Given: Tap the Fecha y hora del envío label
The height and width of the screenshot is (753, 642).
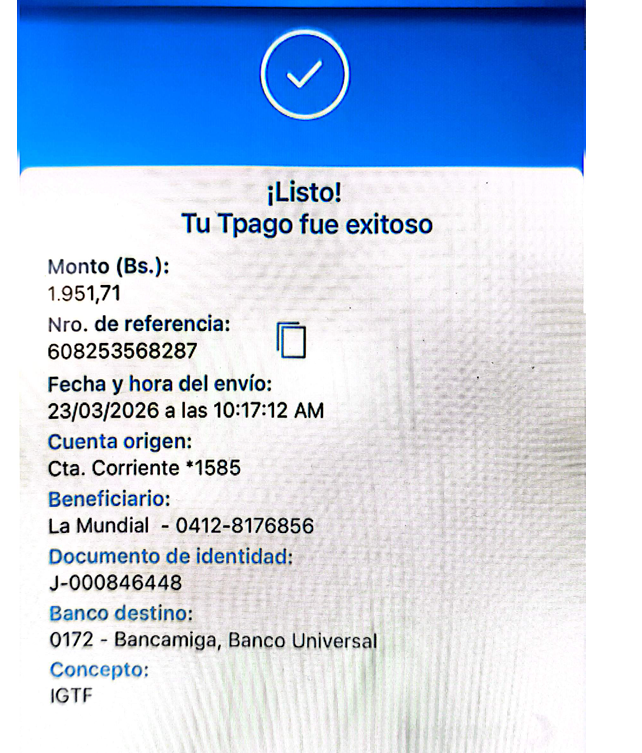Looking at the screenshot, I should point(160,384).
